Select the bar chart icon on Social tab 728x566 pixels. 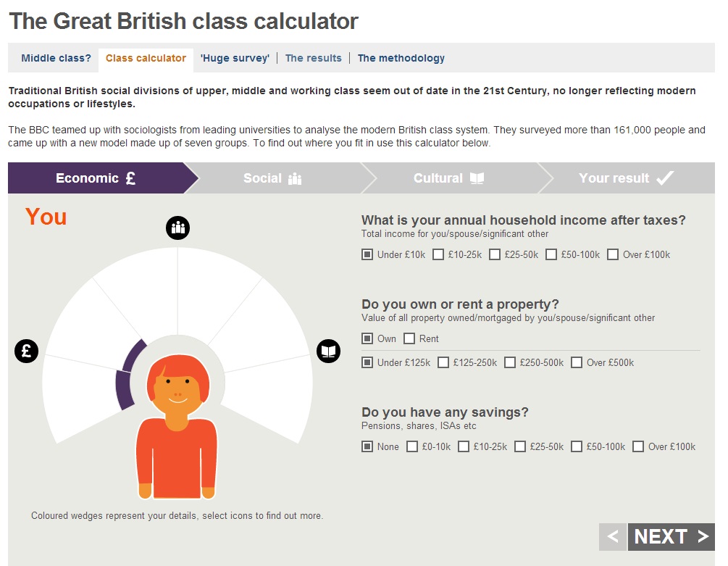tap(295, 178)
